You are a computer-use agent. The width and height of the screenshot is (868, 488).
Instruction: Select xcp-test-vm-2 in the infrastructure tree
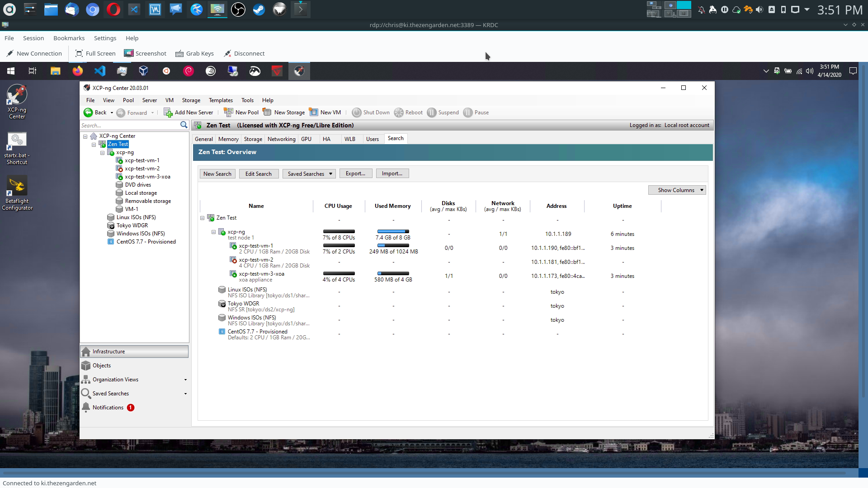(x=142, y=169)
